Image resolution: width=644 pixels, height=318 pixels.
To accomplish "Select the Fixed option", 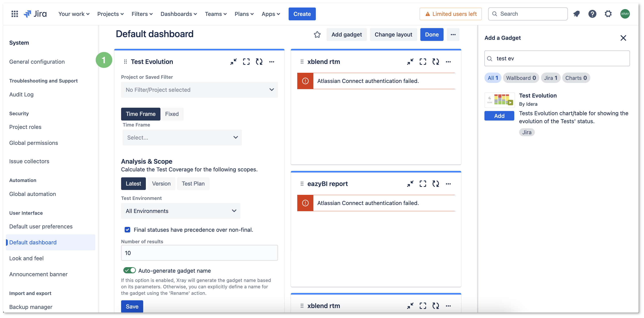I will click(x=172, y=114).
